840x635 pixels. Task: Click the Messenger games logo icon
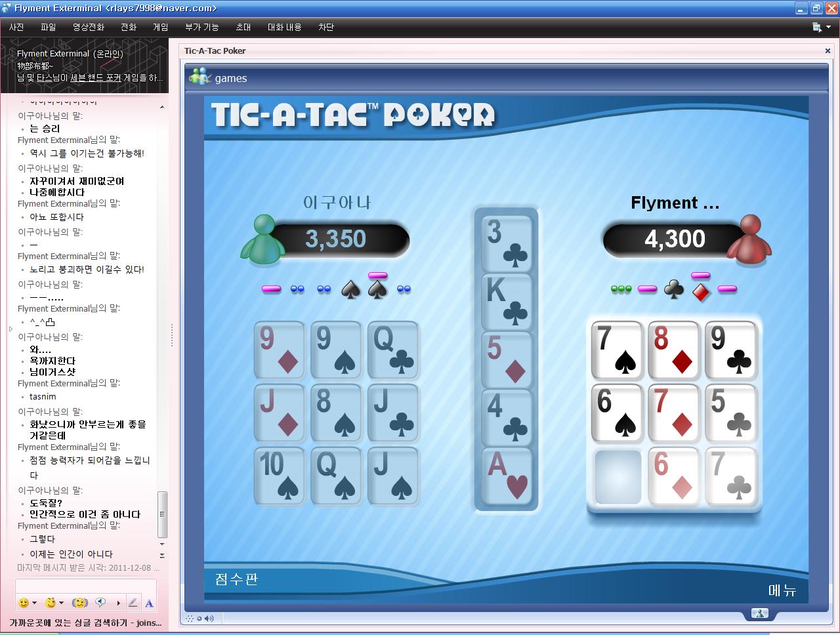click(199, 77)
